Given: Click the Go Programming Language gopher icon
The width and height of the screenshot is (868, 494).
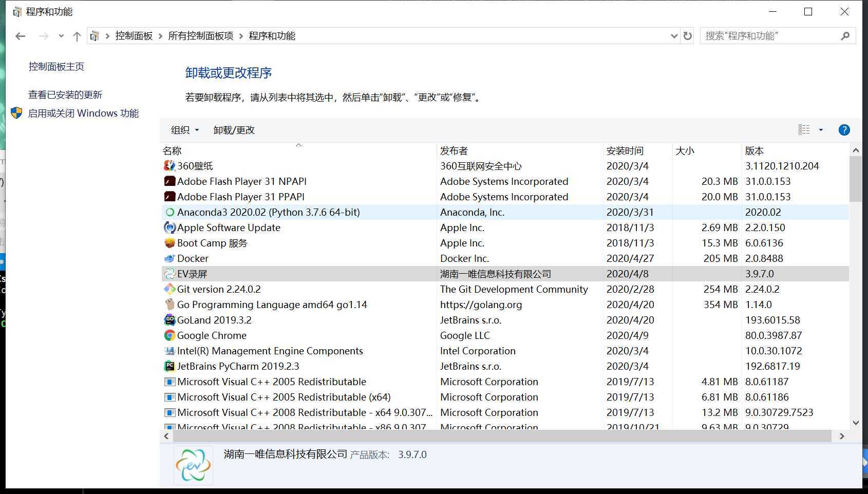Looking at the screenshot, I should (x=169, y=305).
